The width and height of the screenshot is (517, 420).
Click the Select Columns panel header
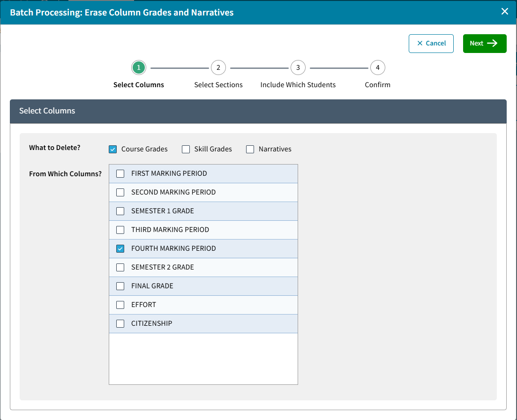tap(258, 111)
